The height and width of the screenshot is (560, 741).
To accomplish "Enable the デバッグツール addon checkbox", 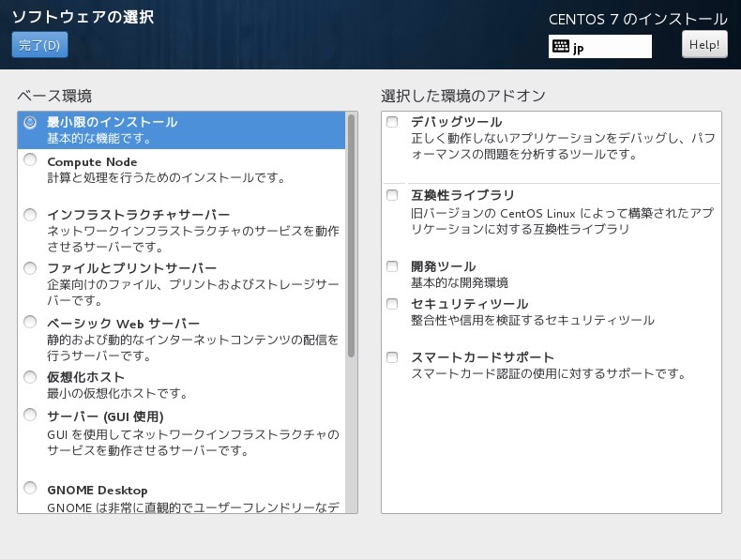I will (x=392, y=122).
